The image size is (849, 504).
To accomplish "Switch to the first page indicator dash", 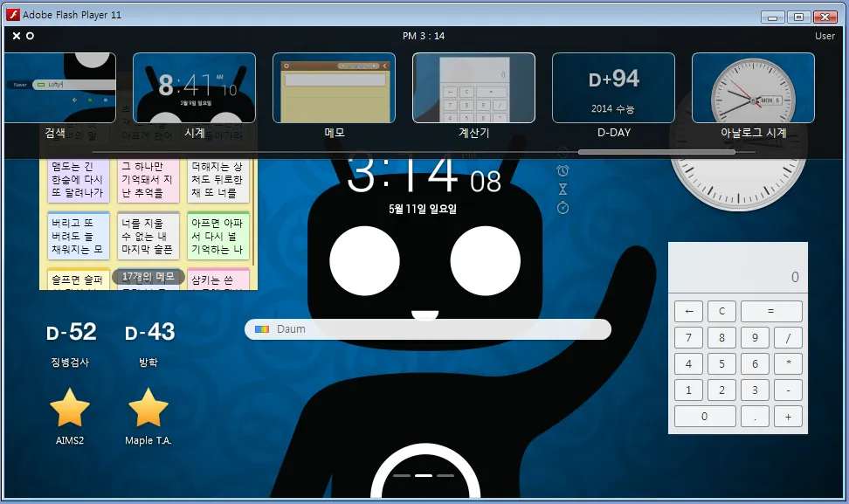I will (x=402, y=475).
